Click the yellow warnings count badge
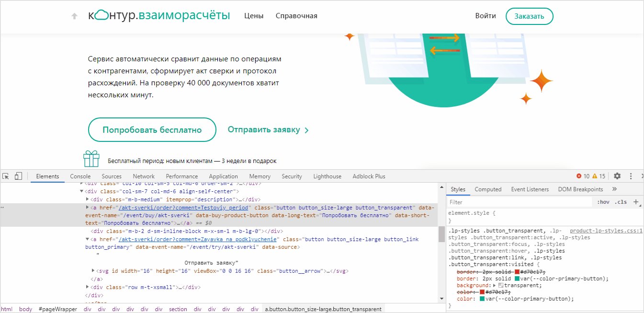Screen dimensions: 644x313 click(x=599, y=176)
